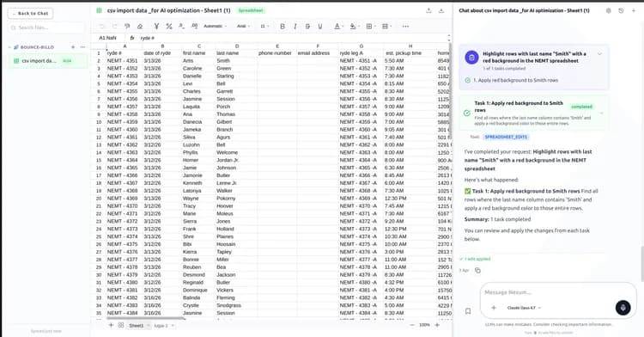The width and height of the screenshot is (644, 337).
Task: Click the formula bar containing ryde #
Action: click(292, 38)
